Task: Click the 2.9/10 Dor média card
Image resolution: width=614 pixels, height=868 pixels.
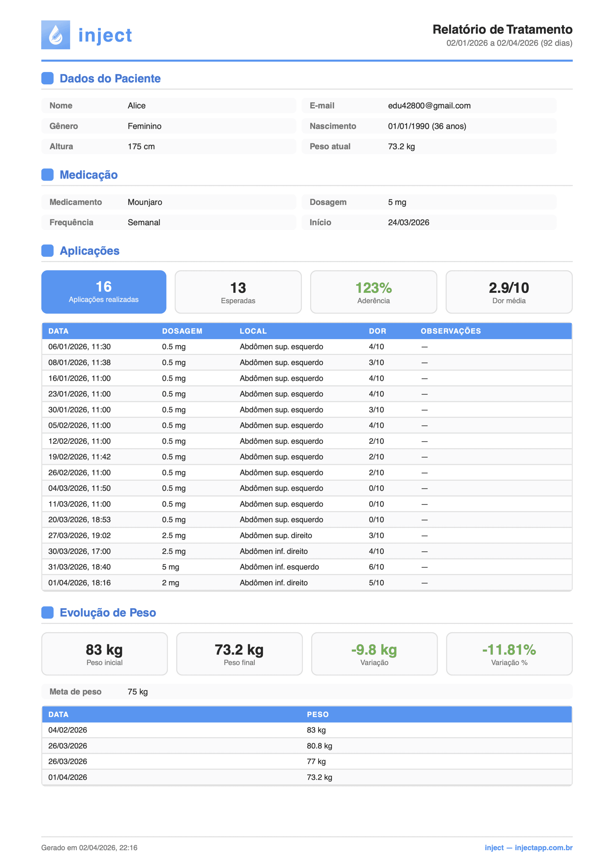Action: [x=509, y=292]
